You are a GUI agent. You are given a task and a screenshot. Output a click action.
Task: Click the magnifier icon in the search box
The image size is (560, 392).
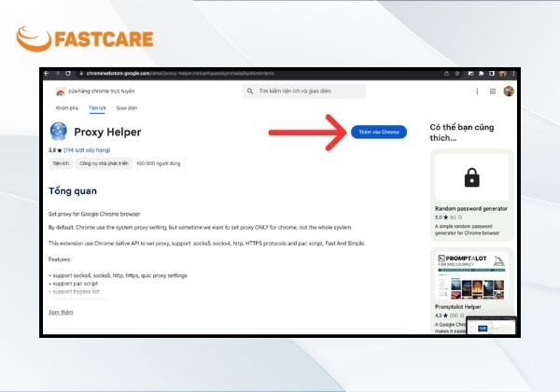250,91
